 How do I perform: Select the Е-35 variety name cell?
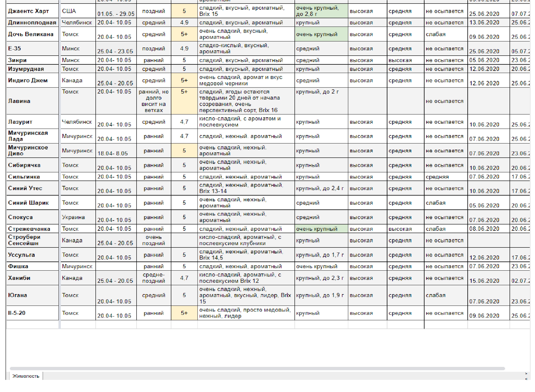pos(32,48)
